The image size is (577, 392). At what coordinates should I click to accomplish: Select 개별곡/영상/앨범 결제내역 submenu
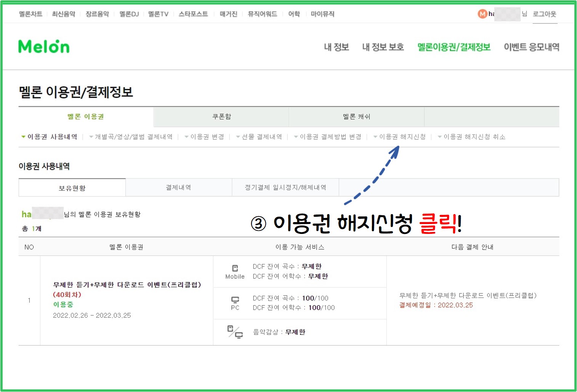[x=134, y=137]
